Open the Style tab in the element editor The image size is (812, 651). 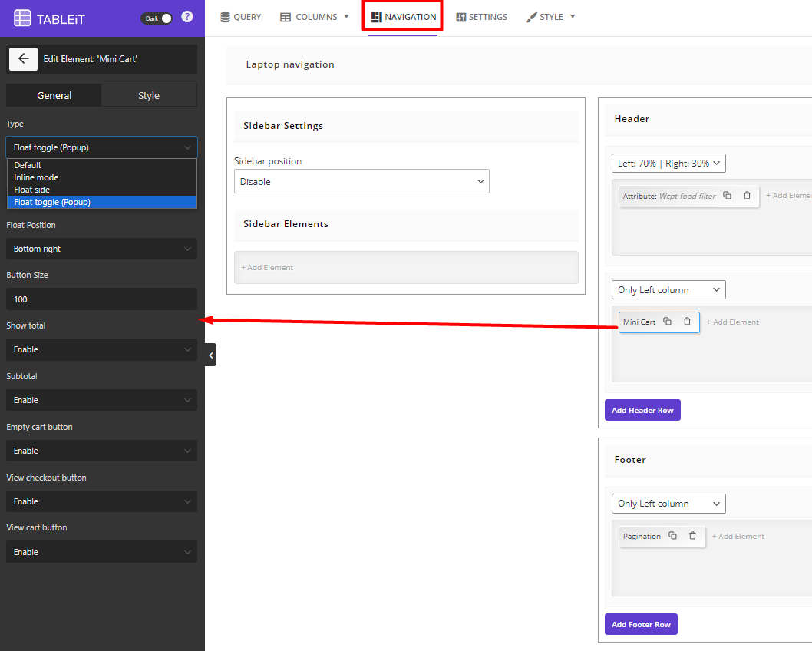pos(149,95)
